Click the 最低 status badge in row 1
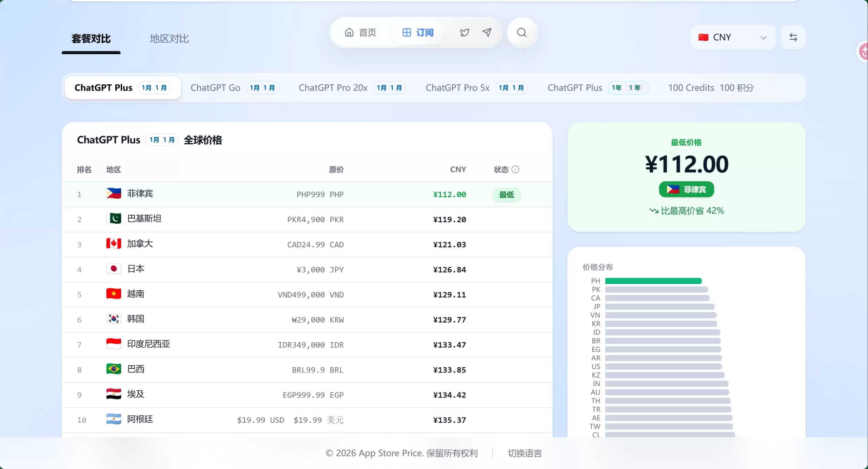This screenshot has height=469, width=868. coord(507,195)
